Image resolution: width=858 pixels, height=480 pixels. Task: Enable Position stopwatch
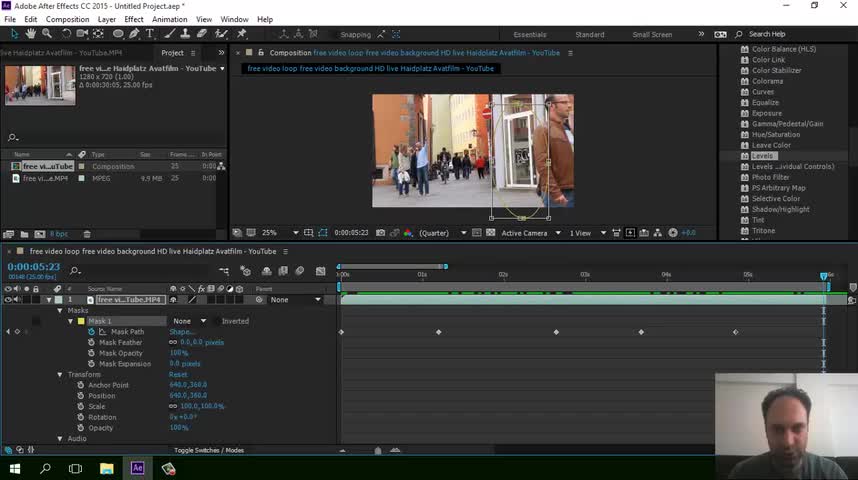tap(80, 396)
